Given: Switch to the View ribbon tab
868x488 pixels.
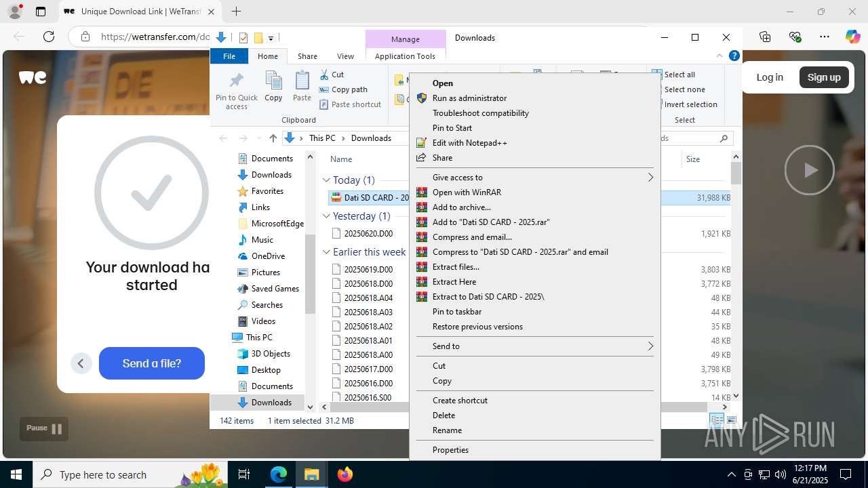Looking at the screenshot, I should pos(345,56).
